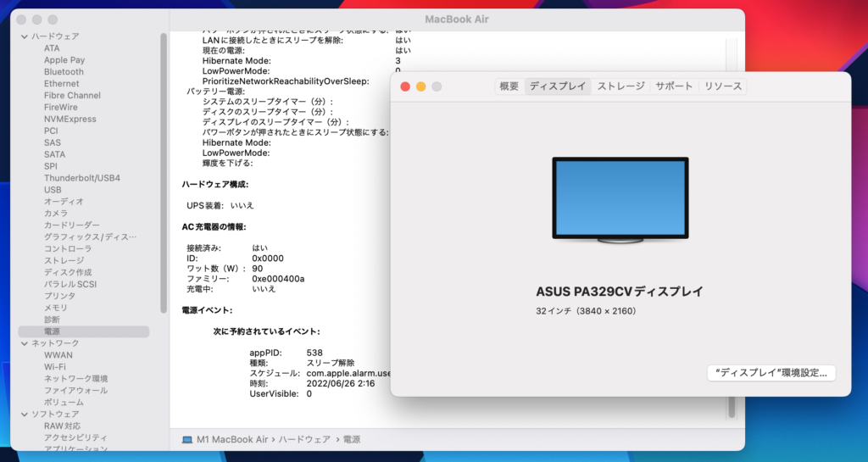Select Fibre Channel in the sidebar
This screenshot has width=868, height=462.
click(72, 95)
